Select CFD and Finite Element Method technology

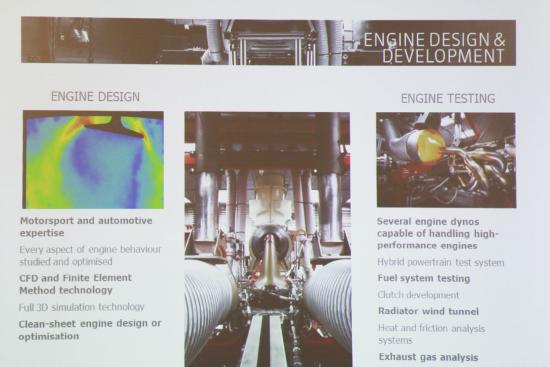click(75, 284)
